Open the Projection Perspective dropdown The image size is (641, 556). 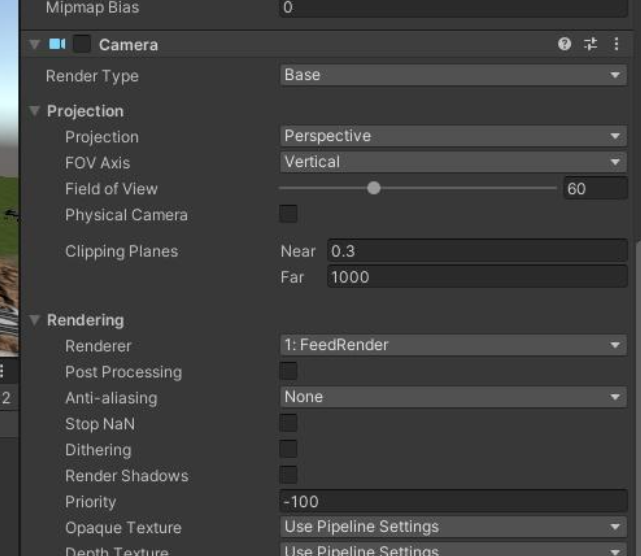point(453,136)
